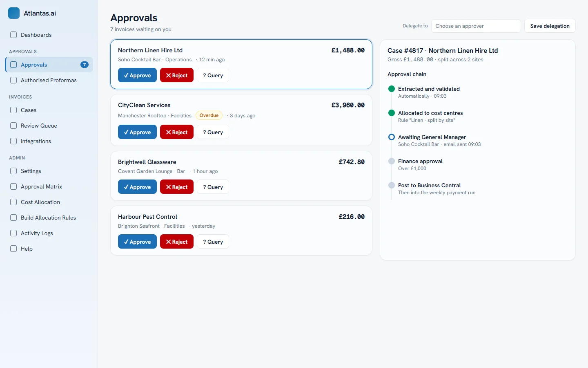This screenshot has height=368, width=588.
Task: Click the £3,960.00 amount
Action: 348,105
